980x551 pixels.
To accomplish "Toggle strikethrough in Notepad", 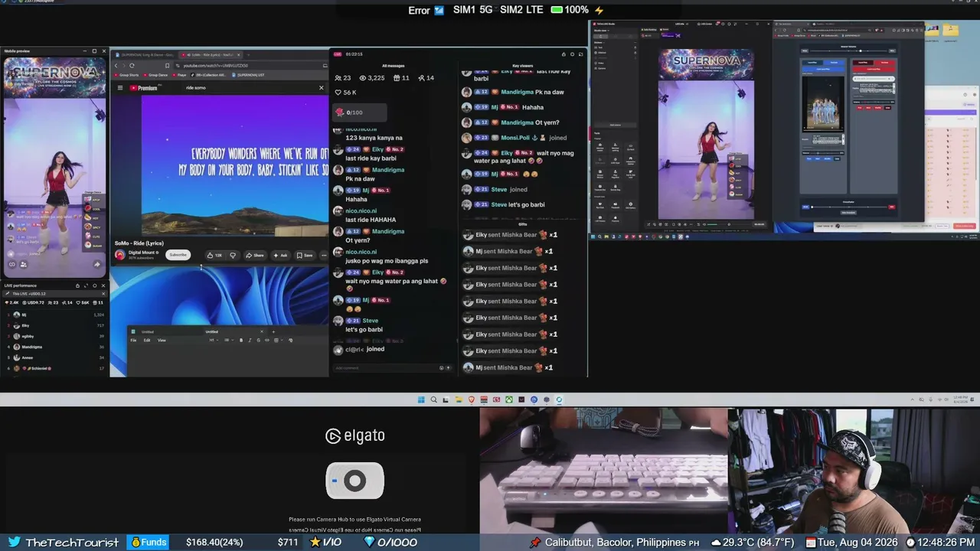I will pos(258,340).
